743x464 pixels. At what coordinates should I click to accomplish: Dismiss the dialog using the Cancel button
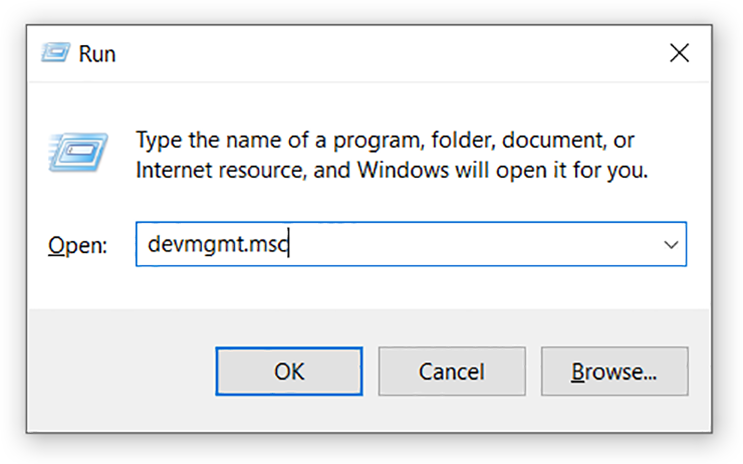pyautogui.click(x=452, y=371)
